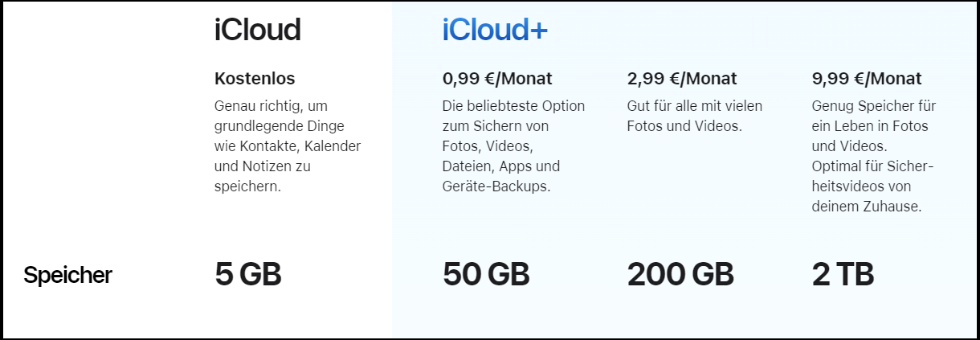Click the "Die beliebteste Option" text
Viewport: 980px width, 340px height.
[513, 106]
